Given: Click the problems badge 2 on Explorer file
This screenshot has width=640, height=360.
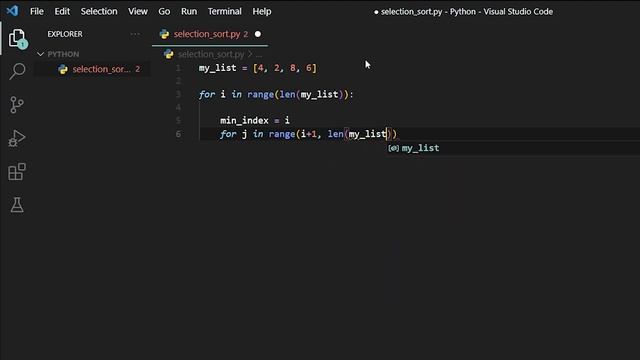Looking at the screenshot, I should click(x=138, y=69).
